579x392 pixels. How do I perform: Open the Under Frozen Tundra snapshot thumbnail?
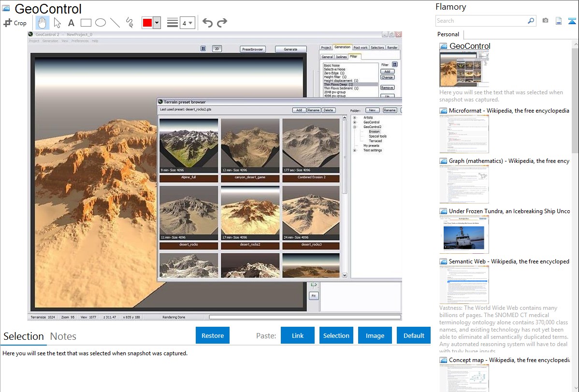point(464,234)
